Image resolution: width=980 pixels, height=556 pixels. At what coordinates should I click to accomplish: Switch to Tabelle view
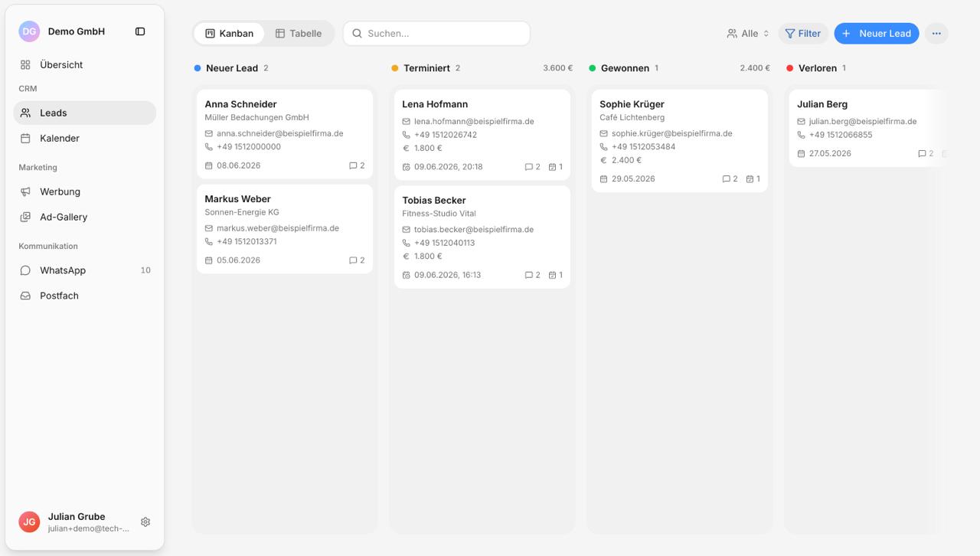click(x=299, y=34)
